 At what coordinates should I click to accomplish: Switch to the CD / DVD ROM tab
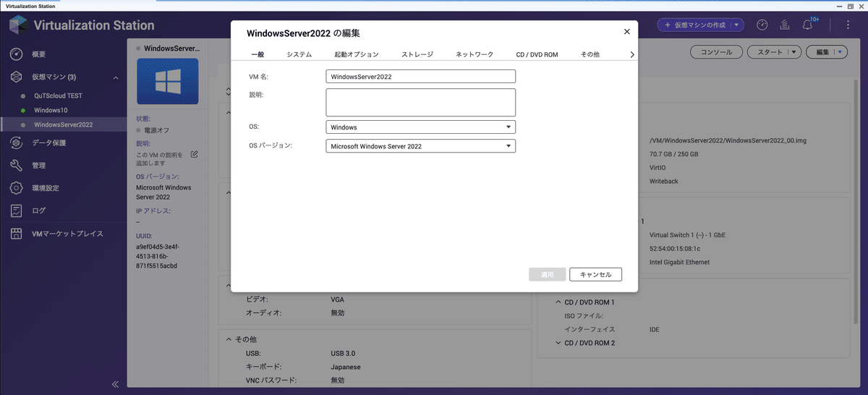click(x=537, y=54)
